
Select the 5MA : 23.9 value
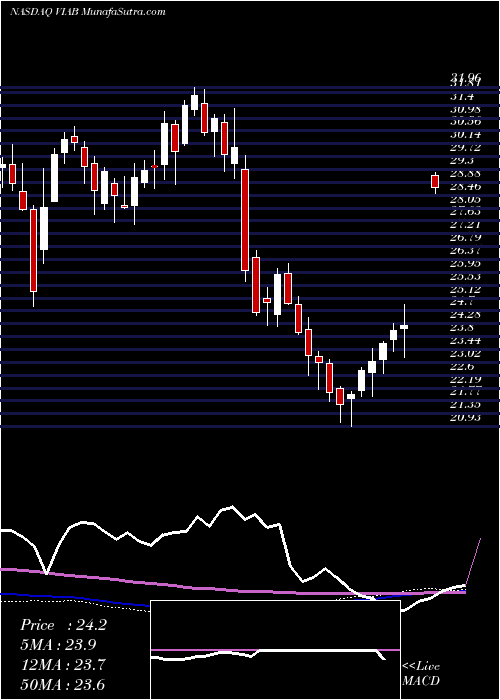tap(58, 645)
